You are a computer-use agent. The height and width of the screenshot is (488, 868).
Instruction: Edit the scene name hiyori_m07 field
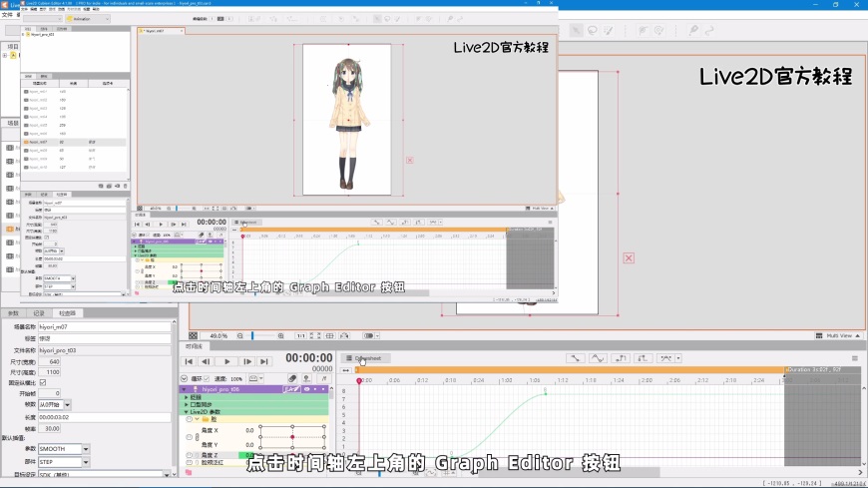[104, 326]
